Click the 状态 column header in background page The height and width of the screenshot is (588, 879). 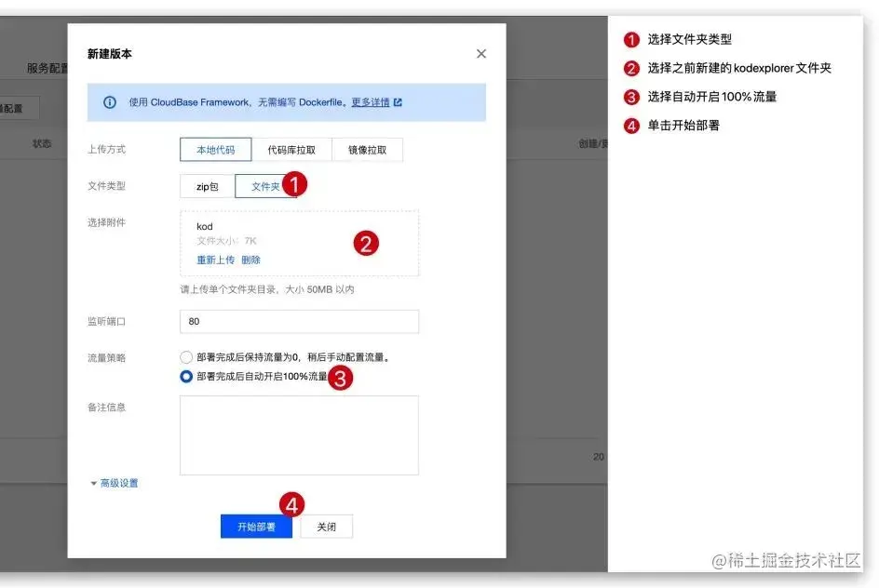point(42,144)
